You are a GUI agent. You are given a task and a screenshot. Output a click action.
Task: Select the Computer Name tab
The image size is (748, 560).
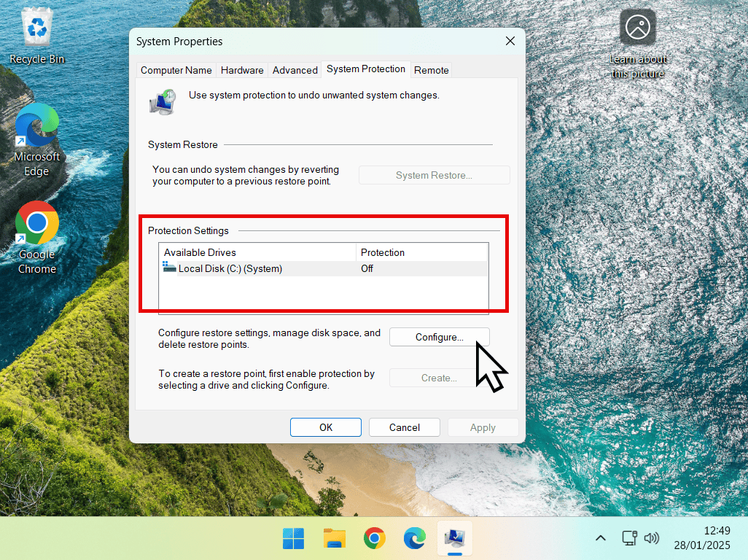(x=176, y=69)
